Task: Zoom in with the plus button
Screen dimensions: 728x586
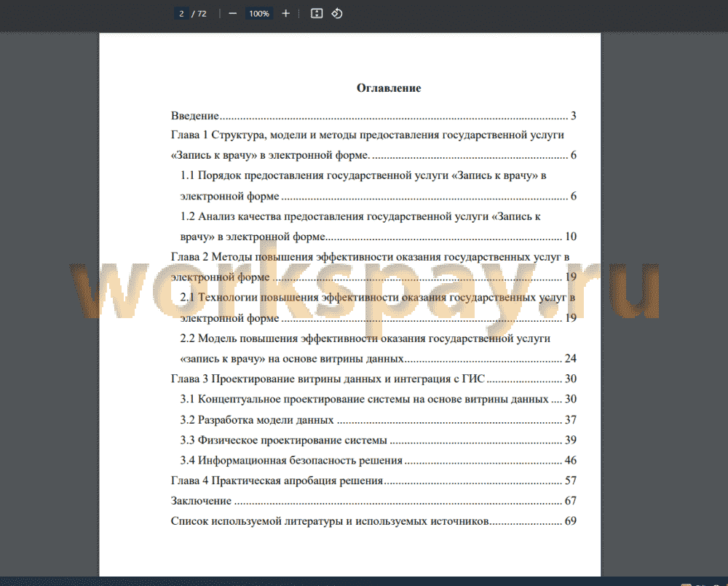Action: [285, 13]
